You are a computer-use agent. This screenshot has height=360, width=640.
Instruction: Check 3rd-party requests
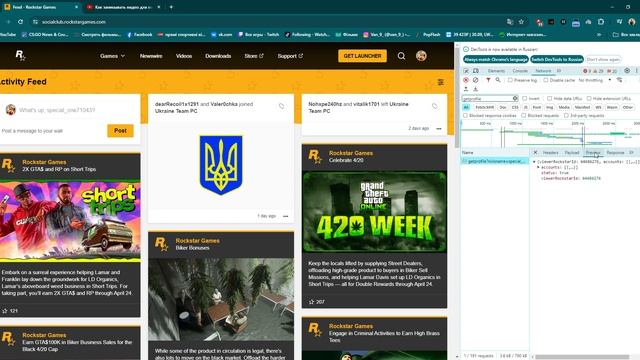(566, 116)
